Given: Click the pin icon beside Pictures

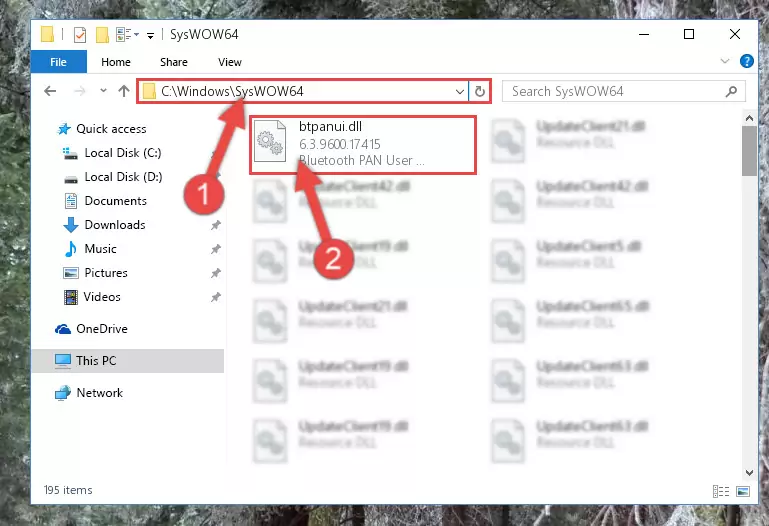Looking at the screenshot, I should (215, 273).
